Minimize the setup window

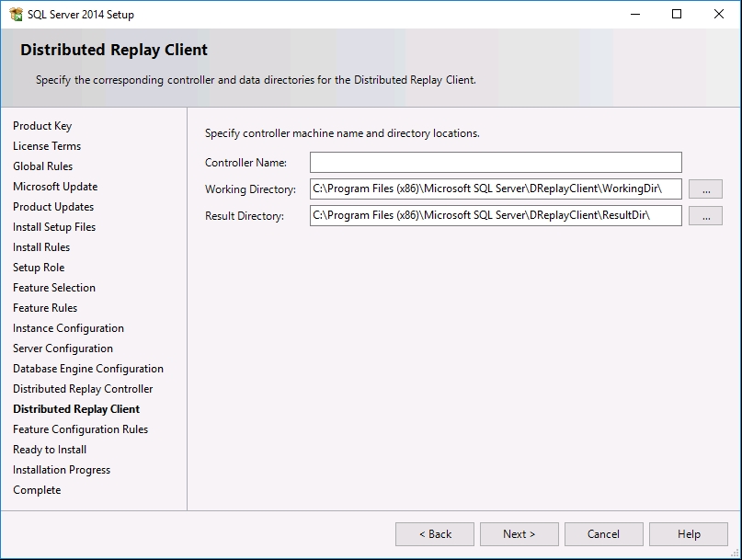(x=635, y=14)
